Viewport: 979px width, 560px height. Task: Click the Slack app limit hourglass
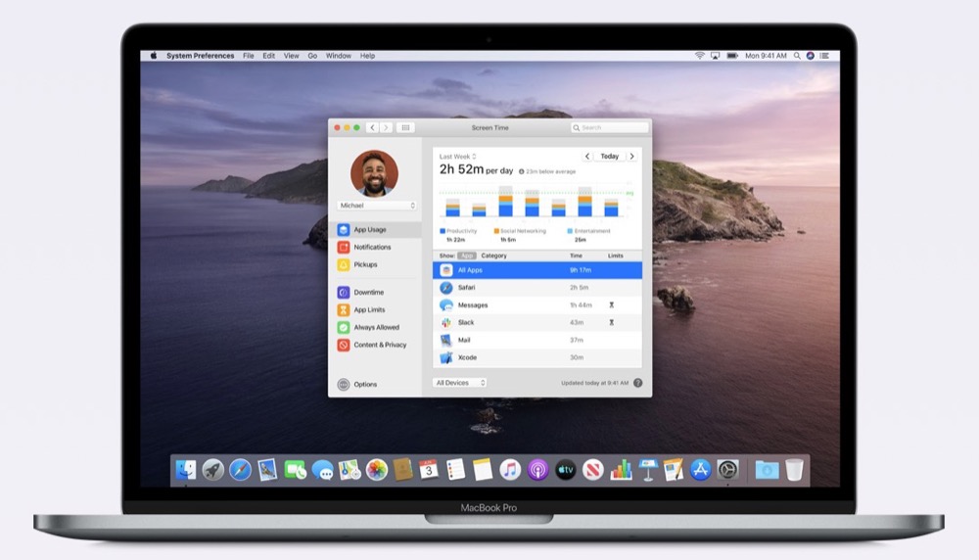[x=611, y=323]
